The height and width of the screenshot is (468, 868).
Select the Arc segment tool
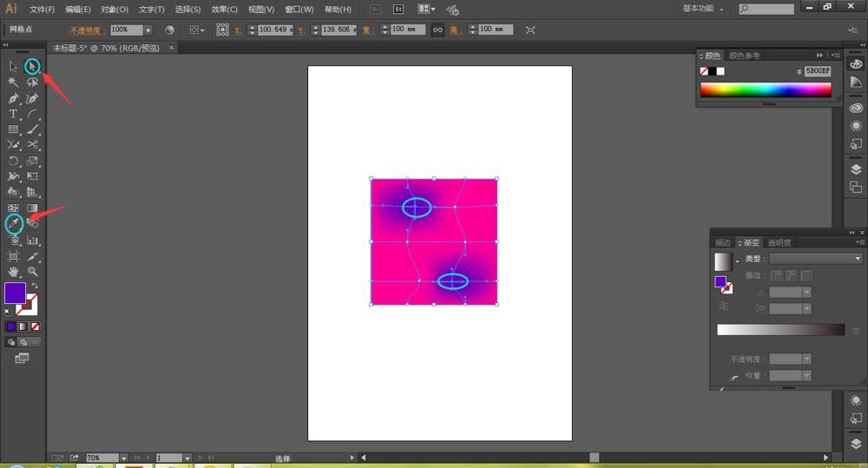(x=32, y=114)
